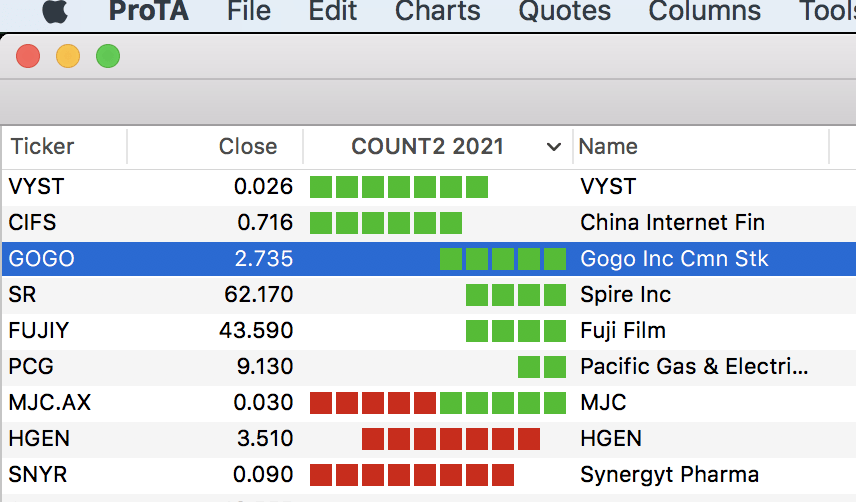Select the SR ticker cell
The width and height of the screenshot is (856, 502).
pos(22,295)
